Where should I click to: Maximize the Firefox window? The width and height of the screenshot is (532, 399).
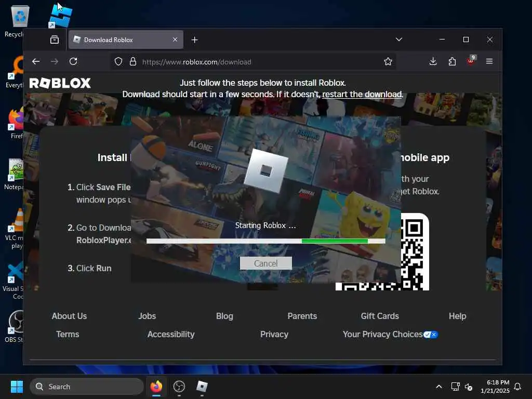[x=466, y=39]
